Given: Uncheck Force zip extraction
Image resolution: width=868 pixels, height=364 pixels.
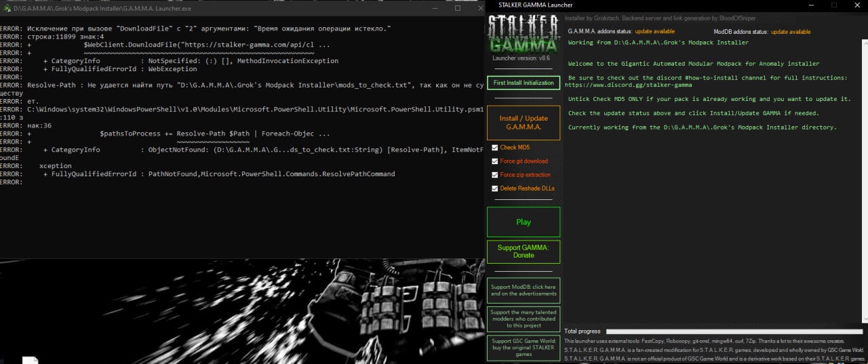Looking at the screenshot, I should tap(495, 174).
